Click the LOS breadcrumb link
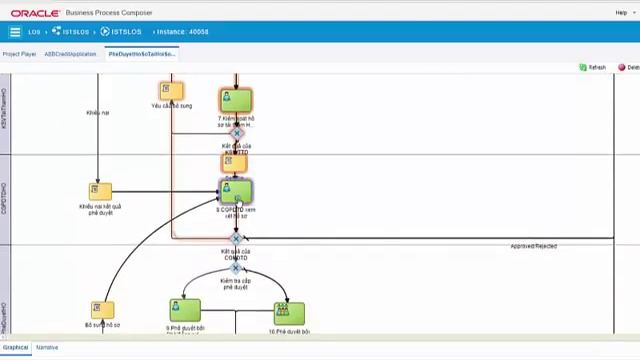The image size is (640, 360). 34,32
